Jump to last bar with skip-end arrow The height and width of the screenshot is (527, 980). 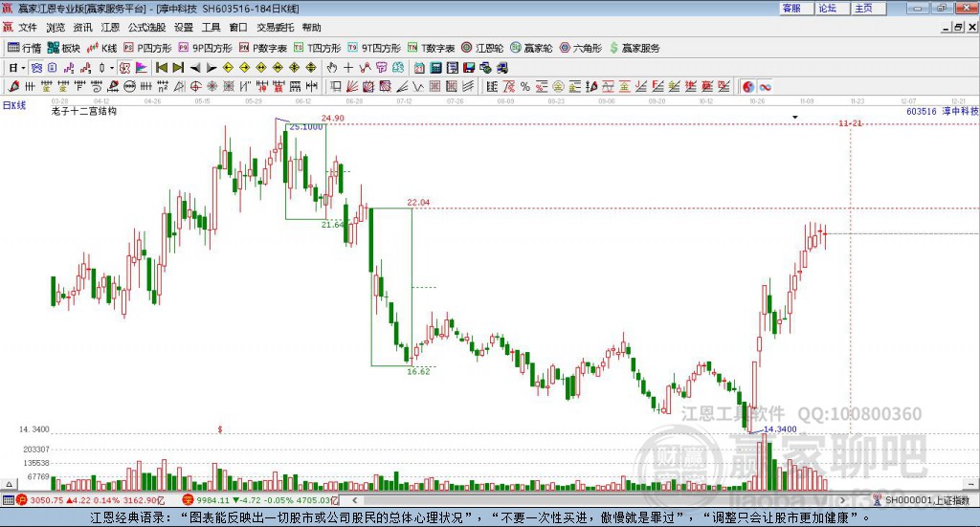[x=178, y=68]
